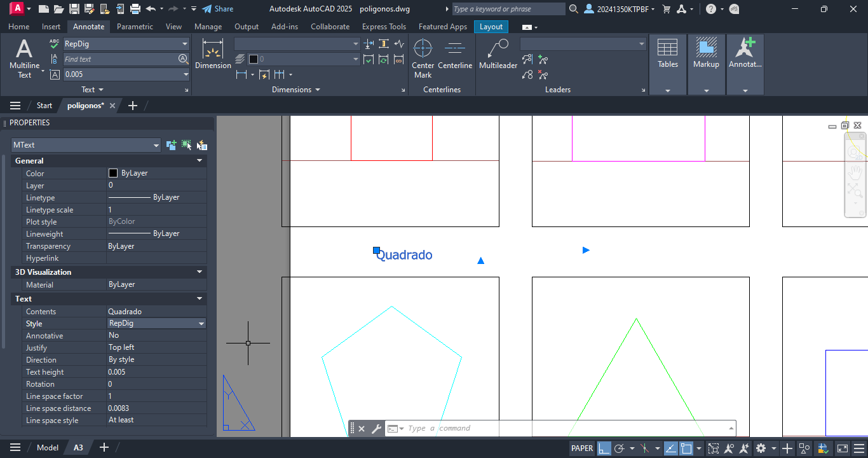Click the Quick Select icon in Properties
Screen dimensions: 868x458
pyautogui.click(x=202, y=145)
